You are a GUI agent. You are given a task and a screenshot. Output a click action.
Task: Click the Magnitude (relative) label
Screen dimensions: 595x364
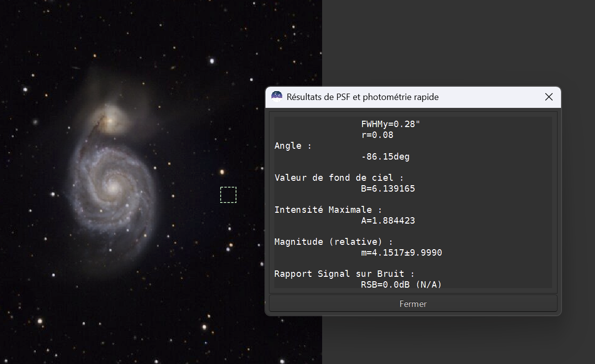pos(333,242)
